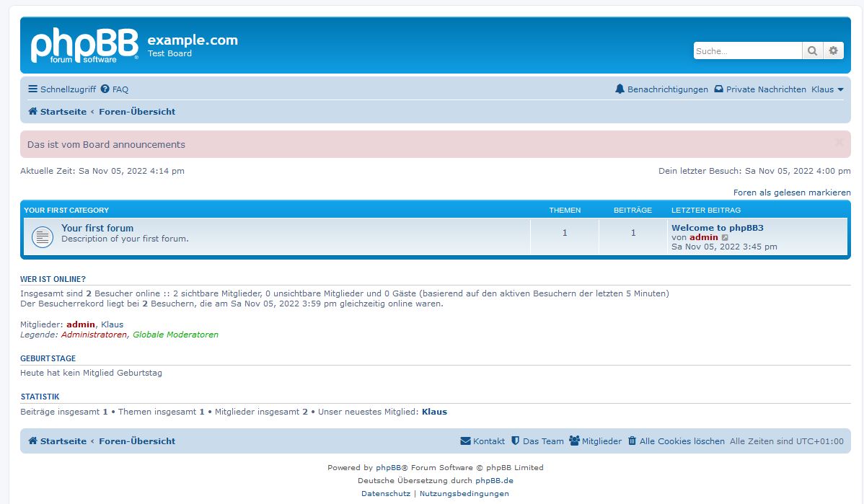This screenshot has height=504, width=864.
Task: Expand the Klaus user dropdown
Action: click(827, 89)
